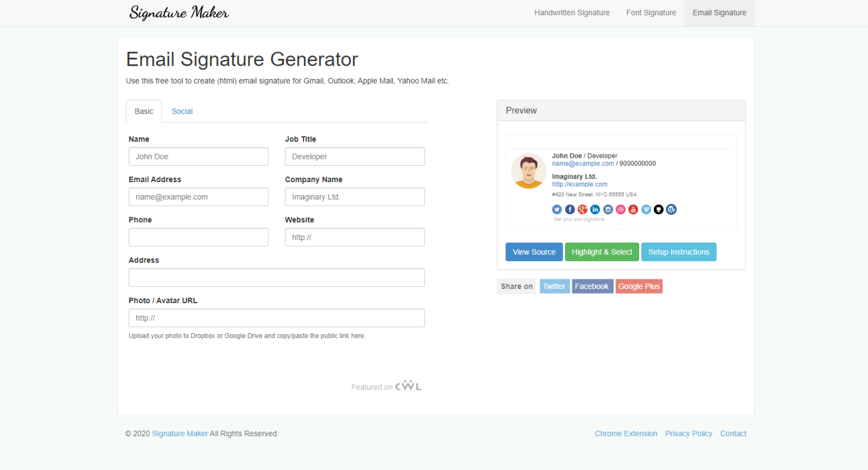
Task: Click the Vimeo icon in the preview
Action: 645,209
